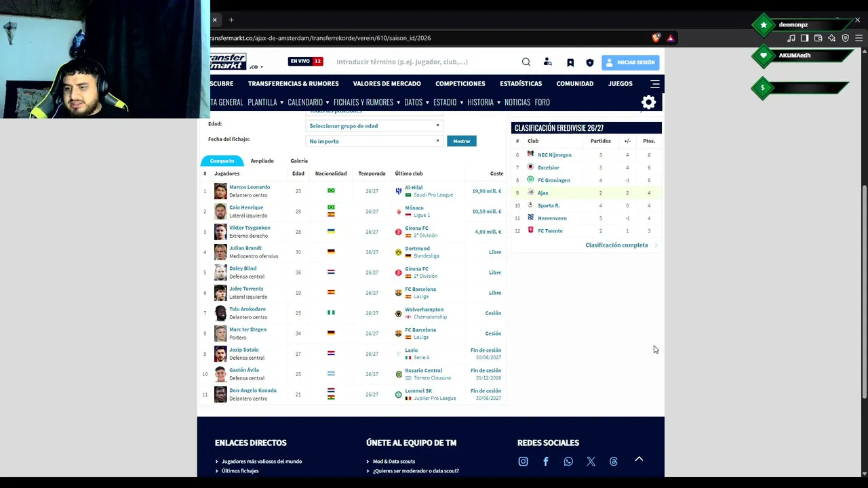The height and width of the screenshot is (488, 868).
Task: Open the Threads social icon in the footer
Action: coord(614,462)
